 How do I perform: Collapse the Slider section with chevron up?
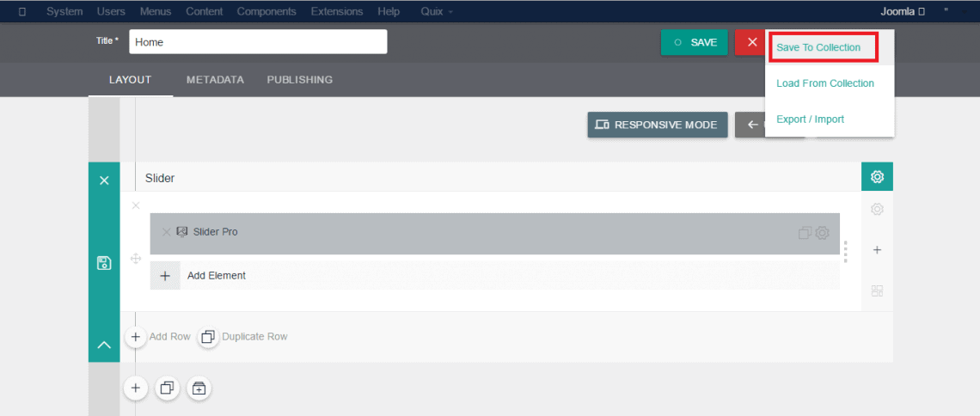click(x=104, y=345)
